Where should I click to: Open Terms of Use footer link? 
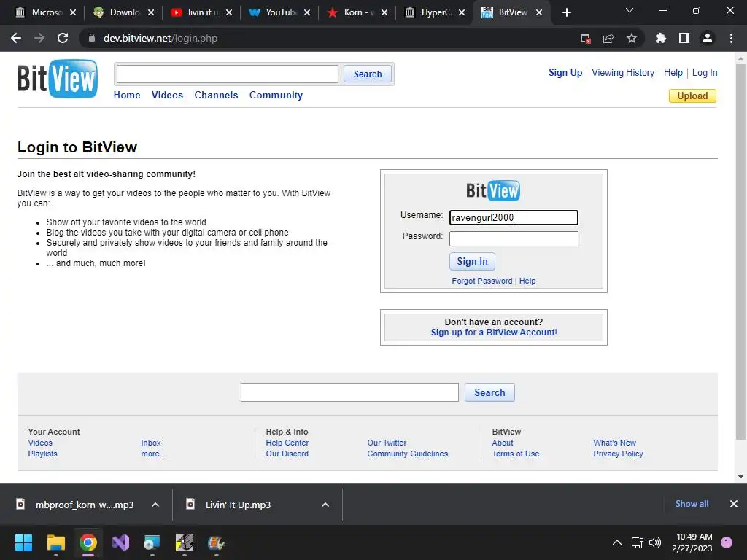tap(516, 454)
